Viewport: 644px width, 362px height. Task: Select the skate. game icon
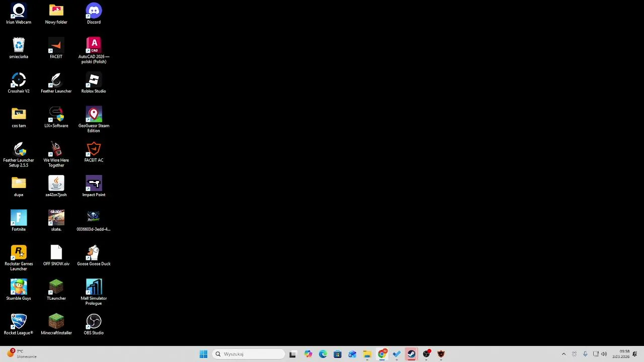pos(56,221)
